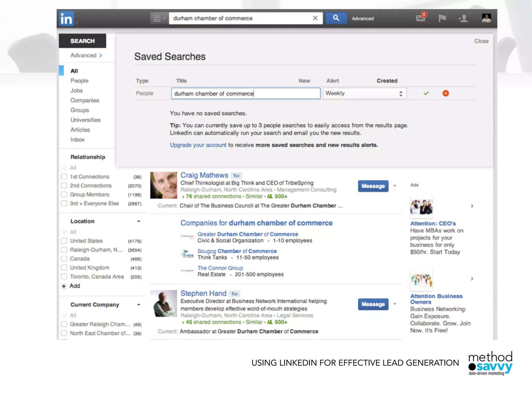Click the top bar Advanced link
Screen dimensions: 532x399
coord(363,18)
